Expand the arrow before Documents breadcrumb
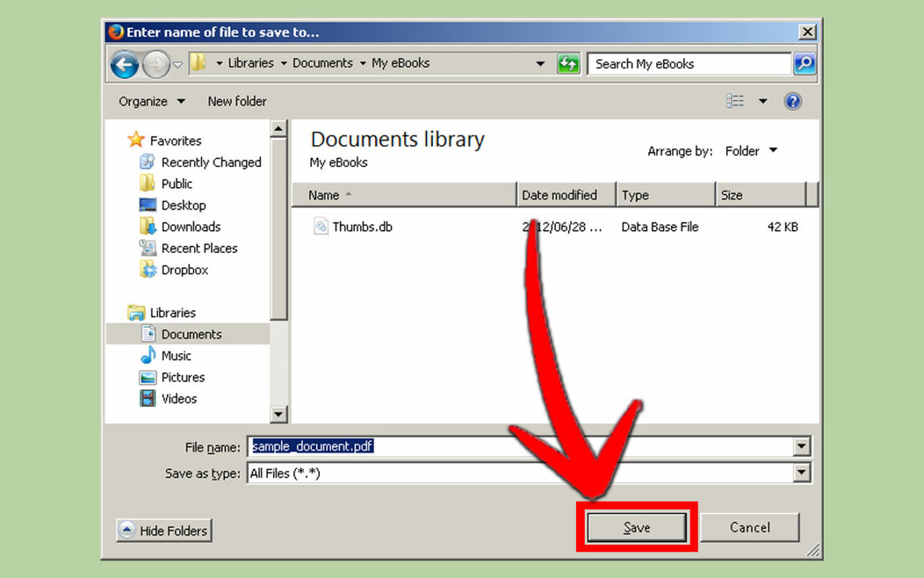This screenshot has width=924, height=578. [x=283, y=63]
